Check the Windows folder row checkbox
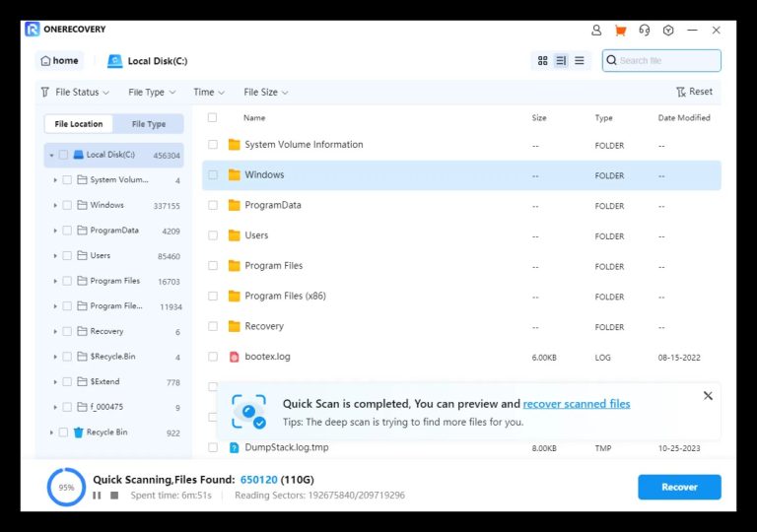This screenshot has width=757, height=532. pyautogui.click(x=212, y=175)
